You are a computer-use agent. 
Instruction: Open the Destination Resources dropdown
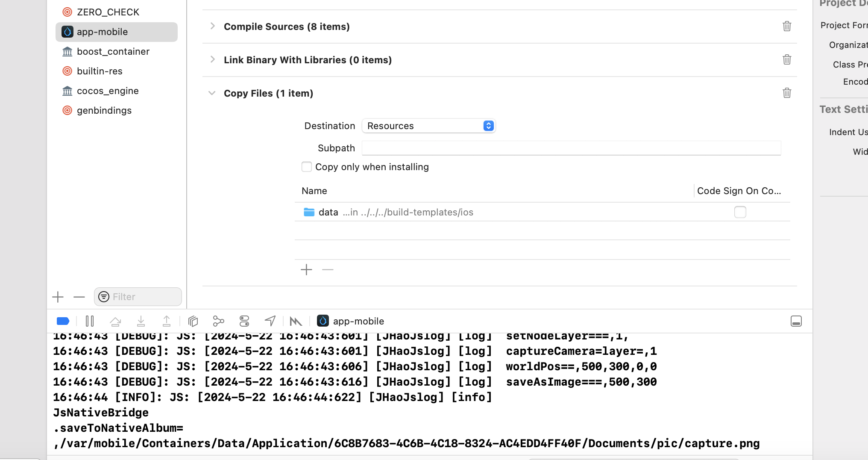coord(428,126)
